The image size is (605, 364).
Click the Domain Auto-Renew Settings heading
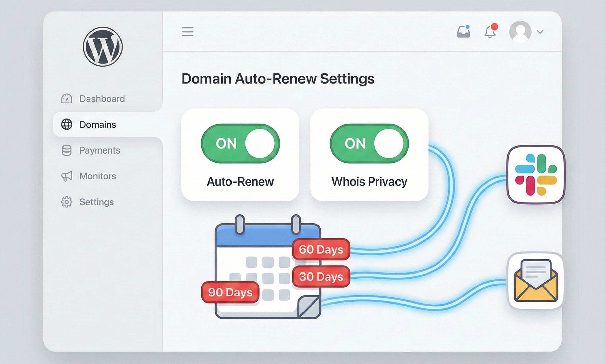[x=278, y=79]
